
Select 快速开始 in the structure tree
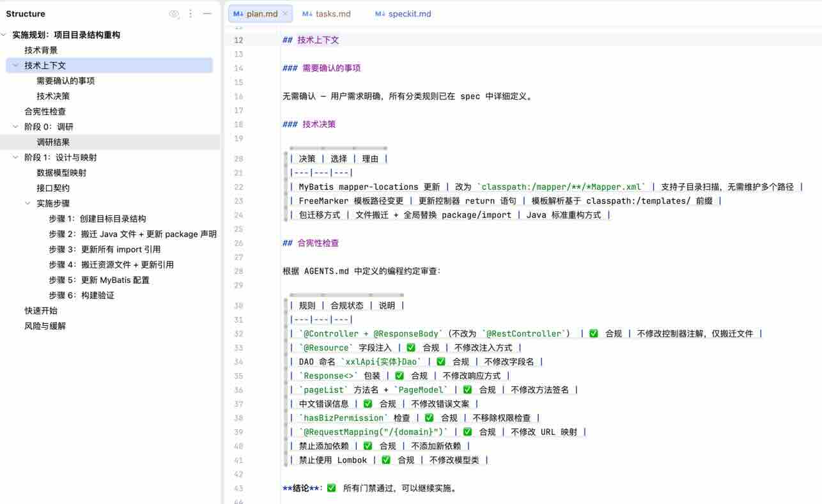(41, 311)
